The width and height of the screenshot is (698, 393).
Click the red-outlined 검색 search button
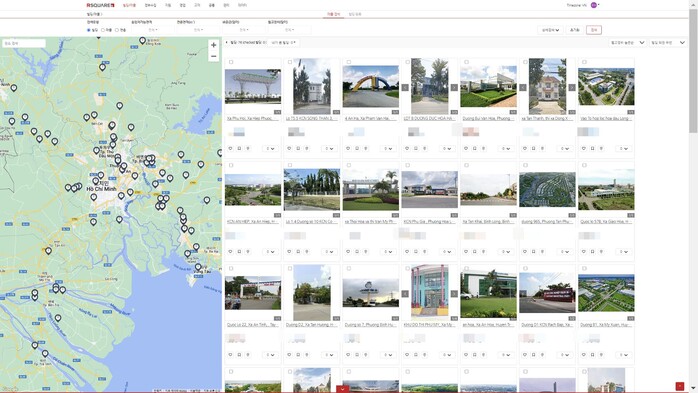[594, 30]
